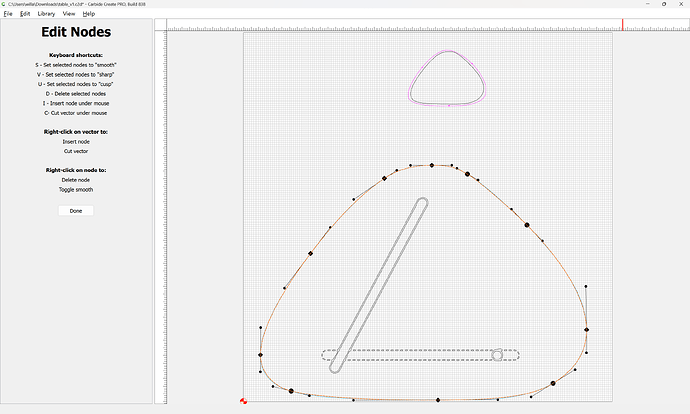Open the File menu
The width and height of the screenshot is (690, 414).
point(8,14)
